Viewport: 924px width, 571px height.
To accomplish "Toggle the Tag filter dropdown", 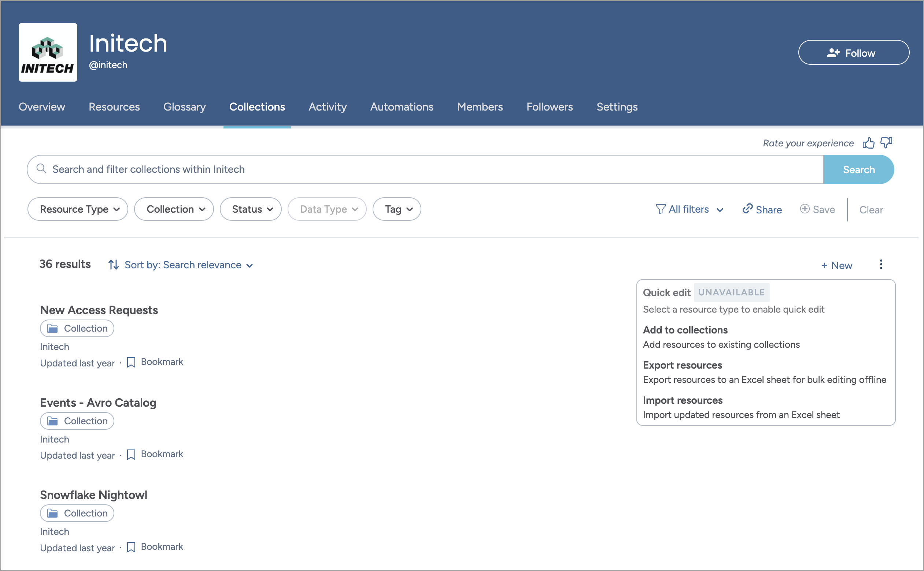I will (396, 210).
